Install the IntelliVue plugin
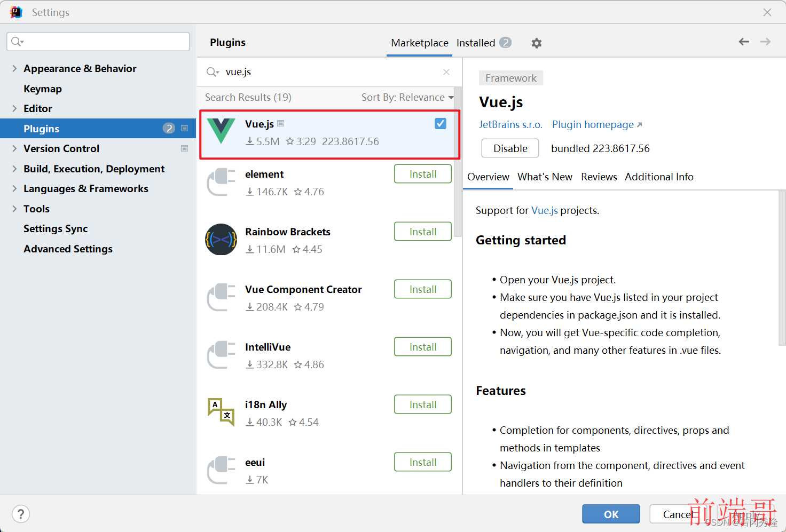The image size is (786, 532). point(423,347)
